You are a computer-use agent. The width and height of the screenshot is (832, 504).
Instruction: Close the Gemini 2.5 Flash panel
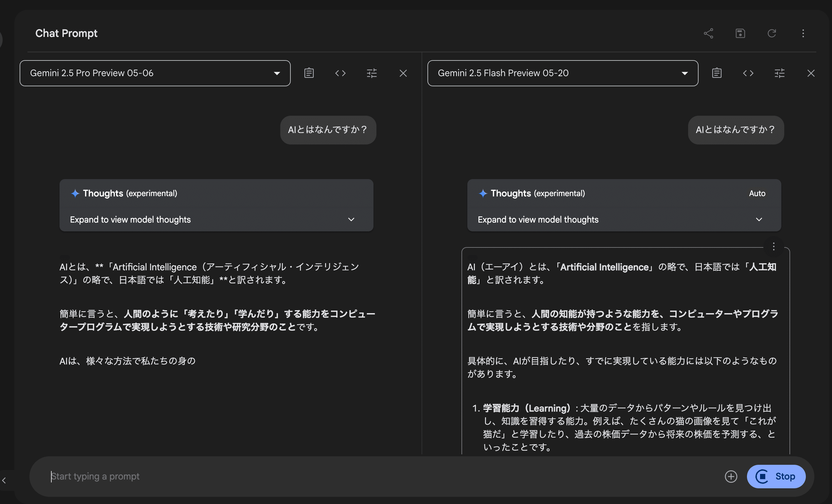tap(811, 73)
